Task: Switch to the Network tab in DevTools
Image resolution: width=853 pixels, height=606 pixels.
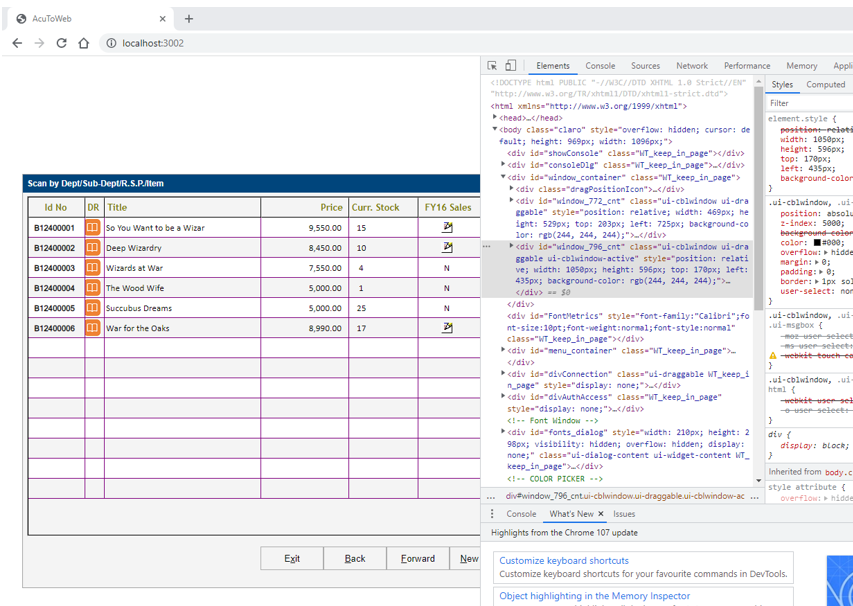Action: pyautogui.click(x=691, y=66)
